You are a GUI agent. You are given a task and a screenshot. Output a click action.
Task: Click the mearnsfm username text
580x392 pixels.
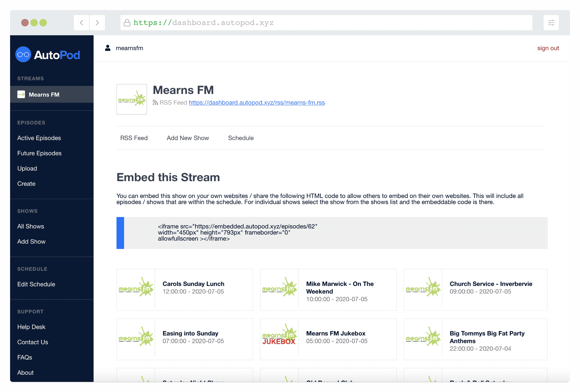[129, 48]
